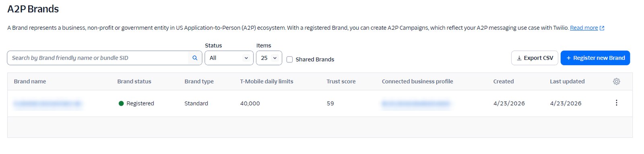Click the Trust score column header
This screenshot has width=644, height=154.
[x=341, y=82]
